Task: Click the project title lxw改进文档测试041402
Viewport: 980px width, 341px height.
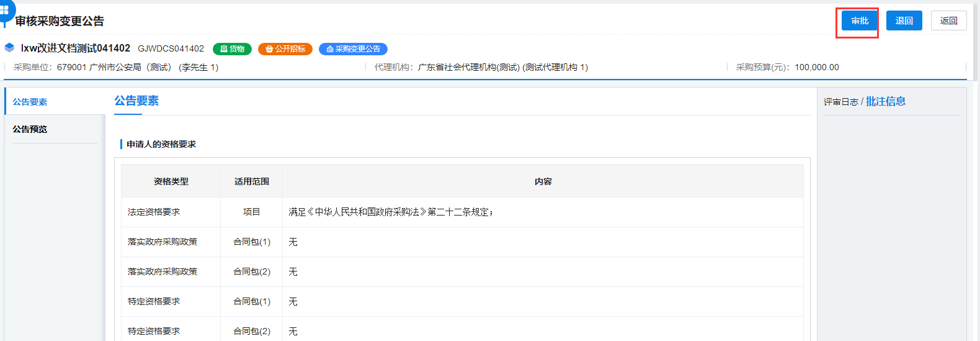Action: (76, 48)
